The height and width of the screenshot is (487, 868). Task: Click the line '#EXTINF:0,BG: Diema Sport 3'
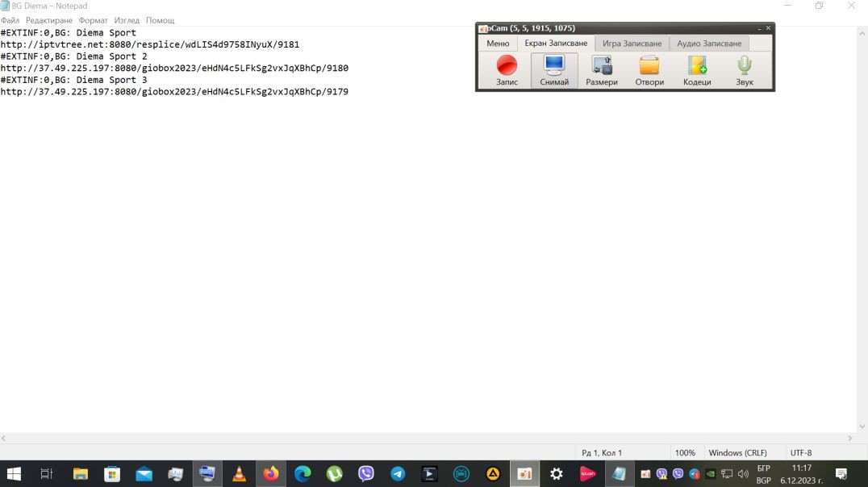pyautogui.click(x=73, y=80)
